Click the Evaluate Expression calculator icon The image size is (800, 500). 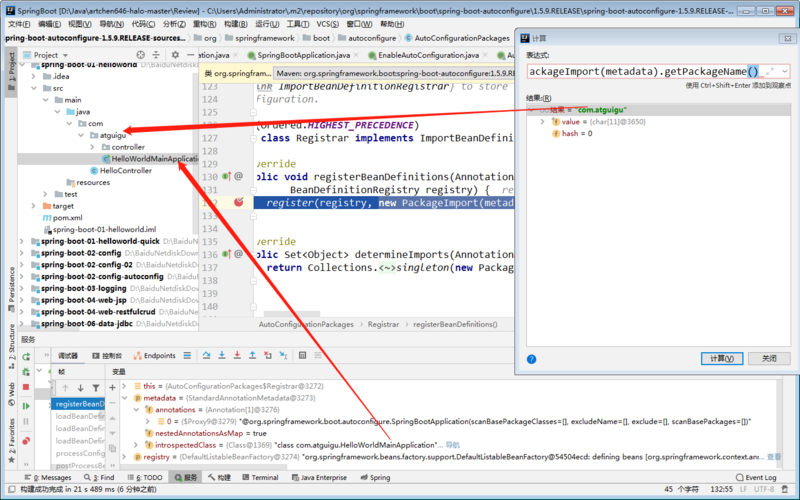tap(303, 356)
